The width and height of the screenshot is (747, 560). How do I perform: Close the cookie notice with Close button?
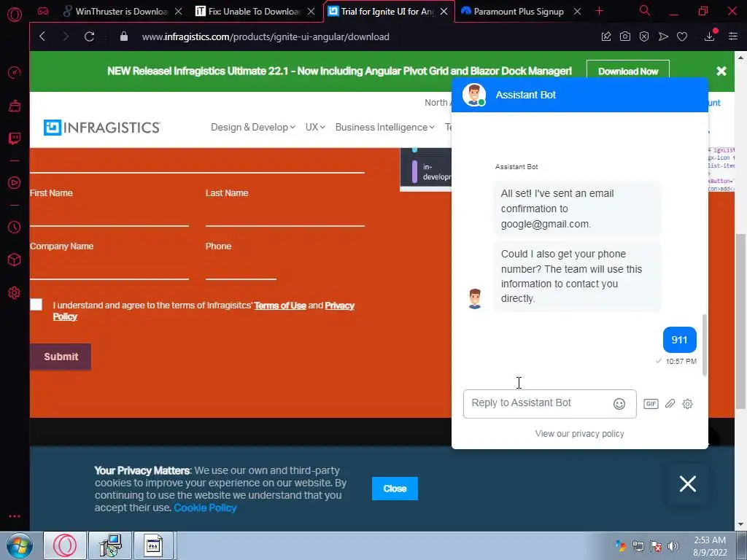coord(395,489)
